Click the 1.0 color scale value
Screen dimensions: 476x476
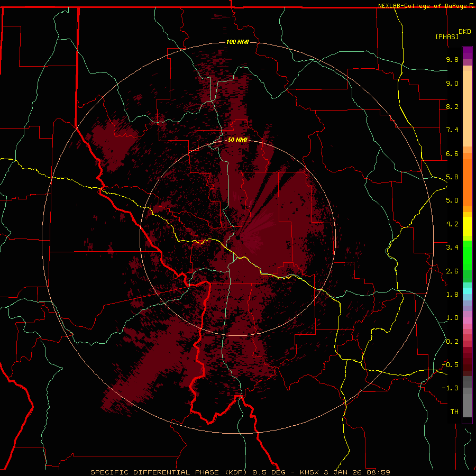(x=452, y=318)
